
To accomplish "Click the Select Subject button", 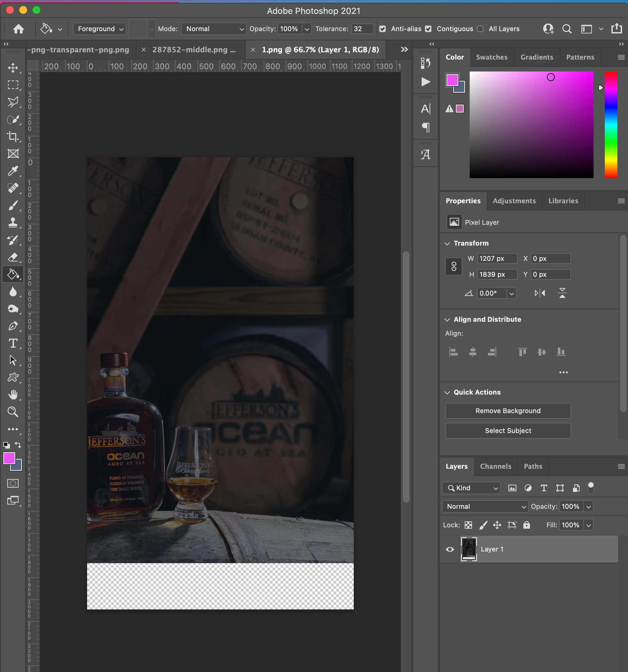I will pos(508,431).
